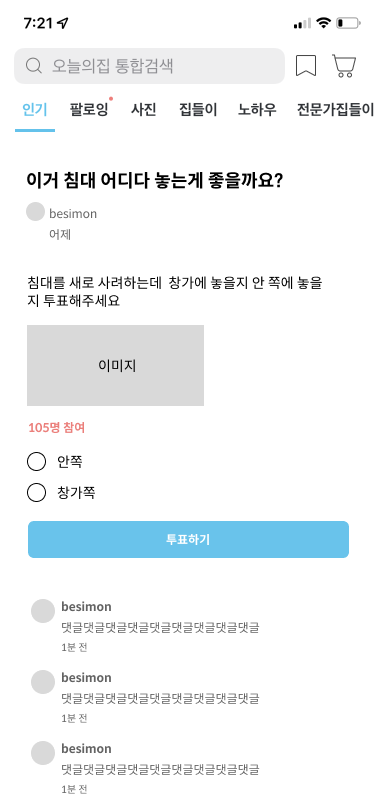
Task: Tap the second commenter's avatar
Action: 43,682
